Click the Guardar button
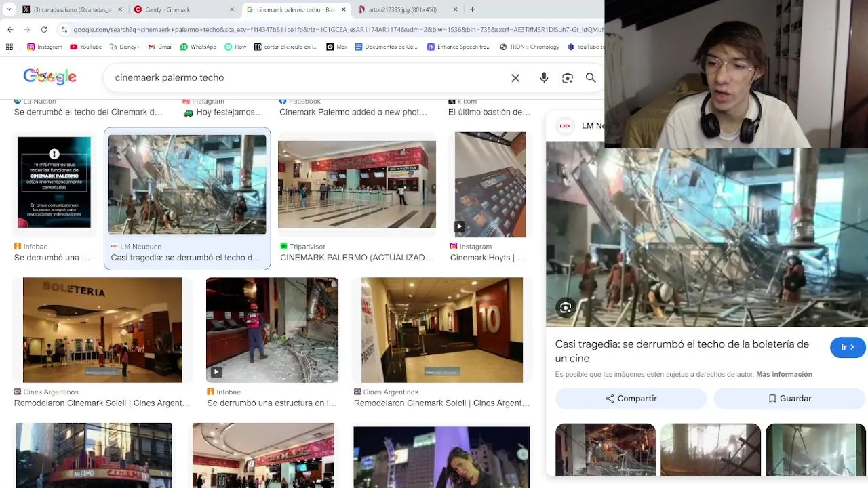This screenshot has width=868, height=488. click(x=789, y=399)
